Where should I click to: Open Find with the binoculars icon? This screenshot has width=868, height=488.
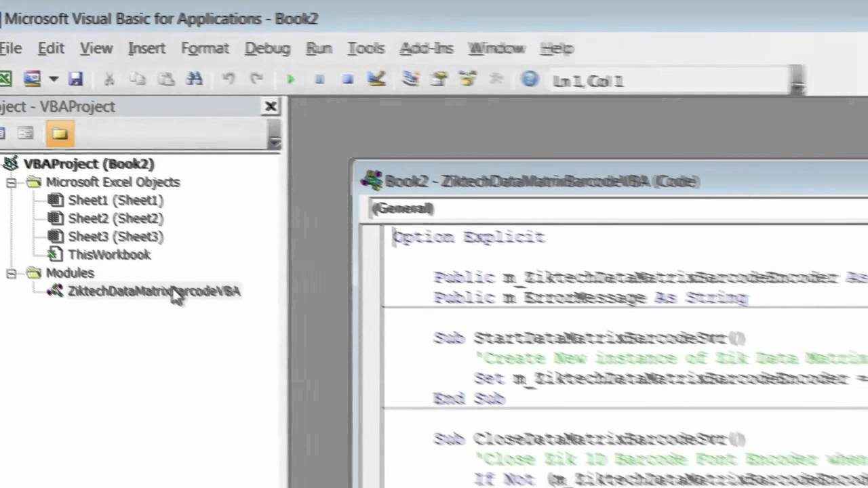point(195,79)
